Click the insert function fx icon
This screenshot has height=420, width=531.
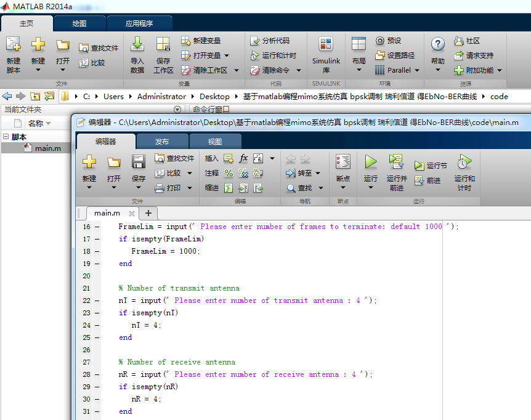pos(243,158)
